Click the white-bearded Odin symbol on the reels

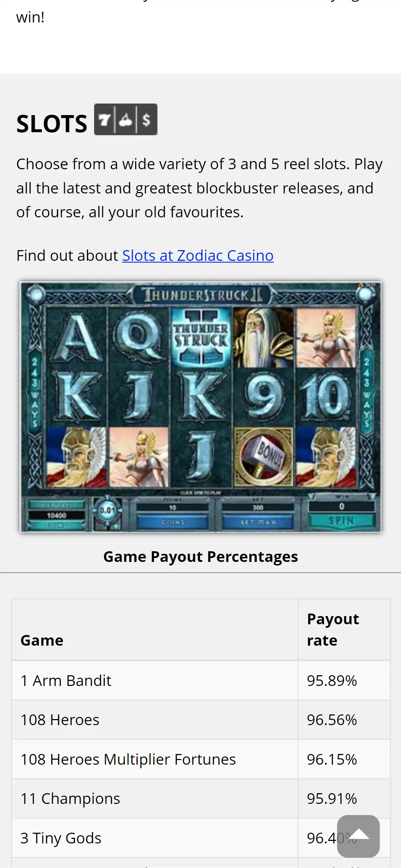(x=264, y=338)
